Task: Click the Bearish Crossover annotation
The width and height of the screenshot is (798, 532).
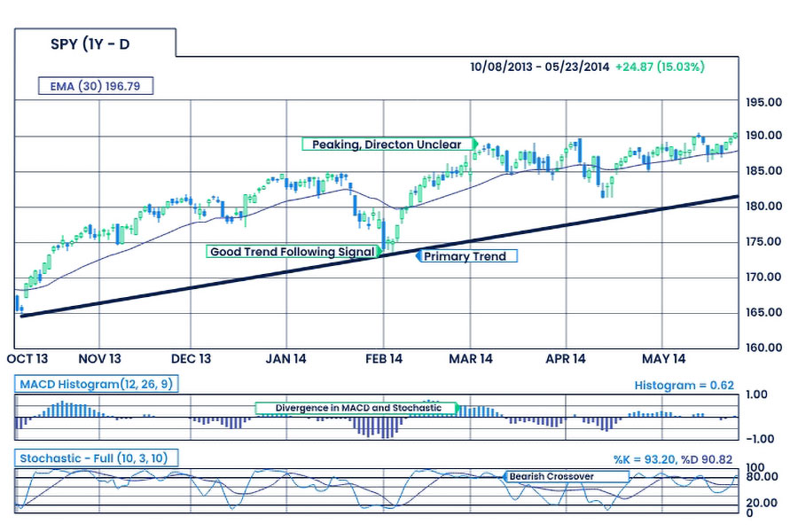Action: pos(566,476)
